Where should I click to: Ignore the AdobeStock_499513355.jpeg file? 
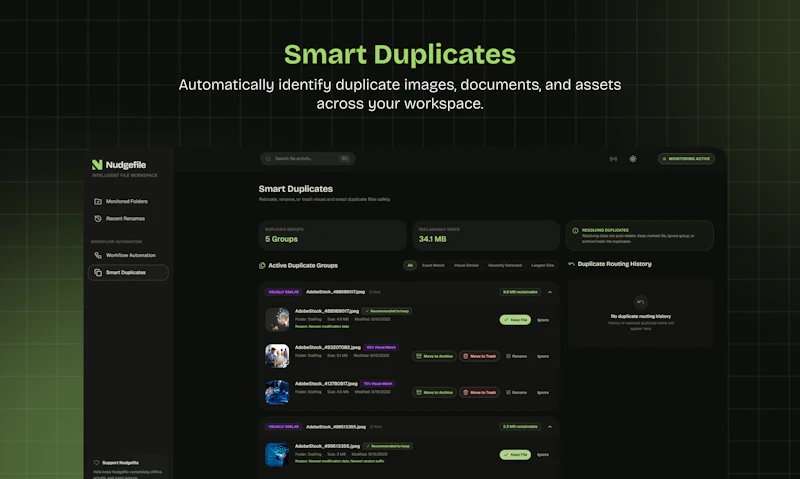point(543,455)
